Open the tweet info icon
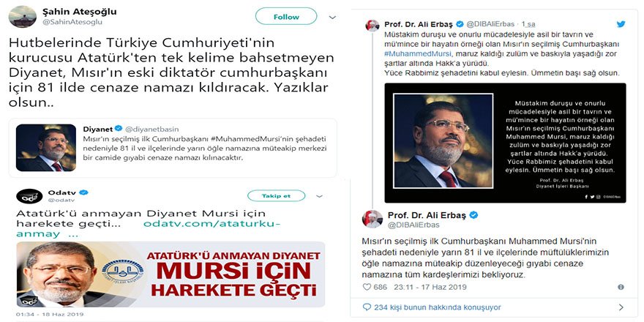This screenshot has height=322, width=644. click(x=621, y=287)
